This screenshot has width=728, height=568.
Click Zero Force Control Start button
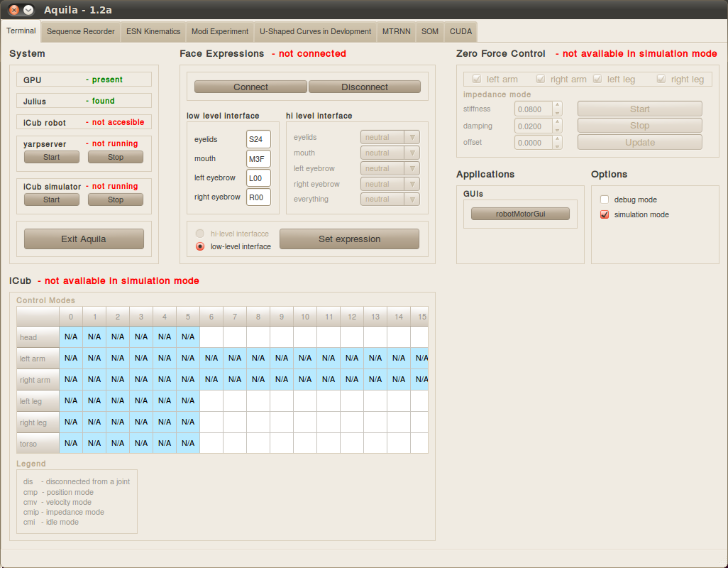(640, 109)
